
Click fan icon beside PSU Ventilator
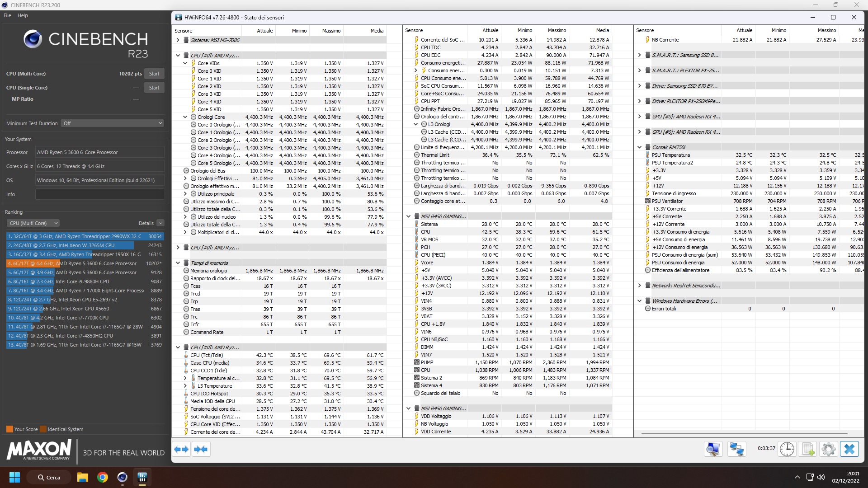pos(648,201)
